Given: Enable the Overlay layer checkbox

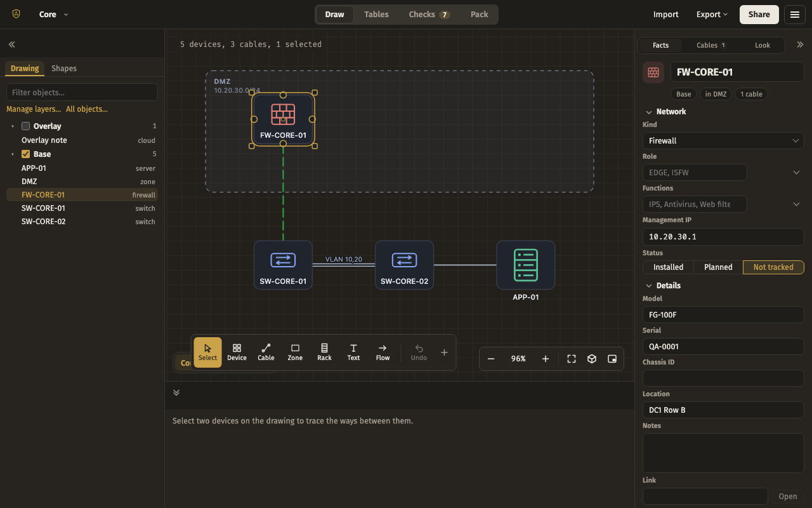Looking at the screenshot, I should (x=26, y=126).
